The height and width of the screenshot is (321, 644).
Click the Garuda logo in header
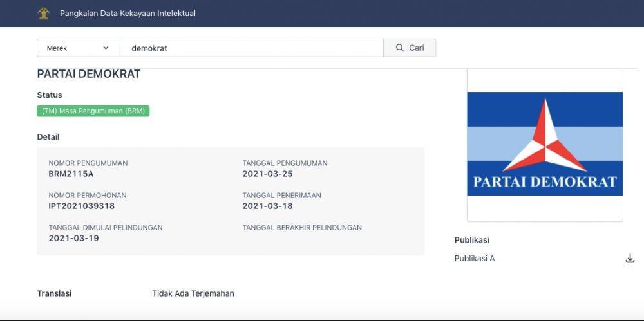pyautogui.click(x=44, y=14)
